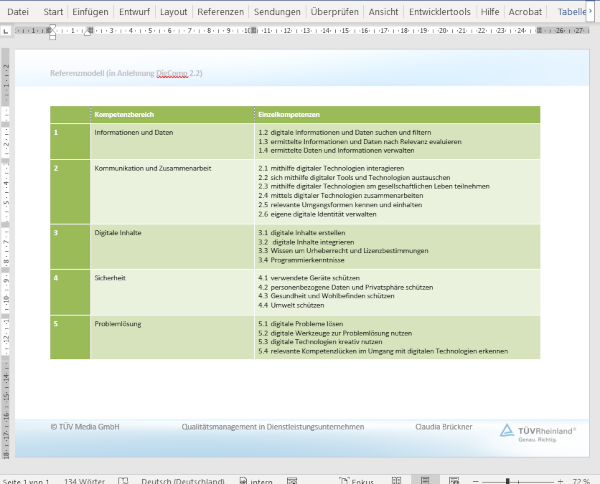600x484 pixels.
Task: Click the 134 Wörter word count
Action: 84,479
